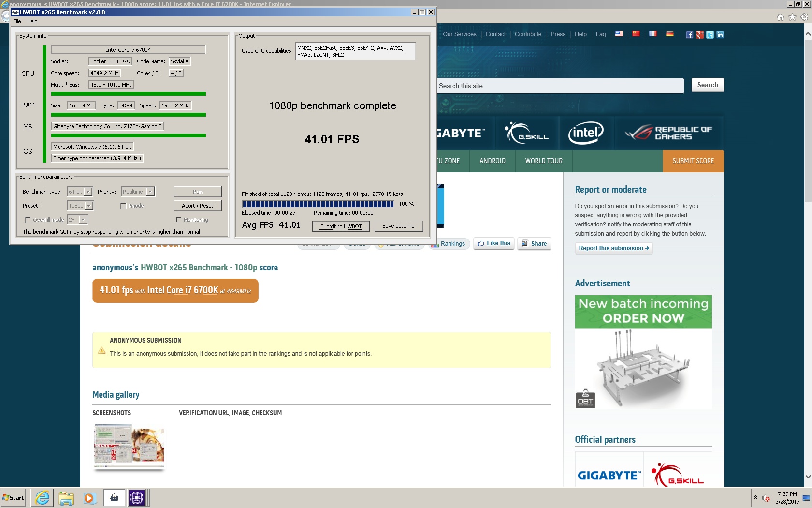Expand the Overkill mode 2x dropdown

coord(83,220)
